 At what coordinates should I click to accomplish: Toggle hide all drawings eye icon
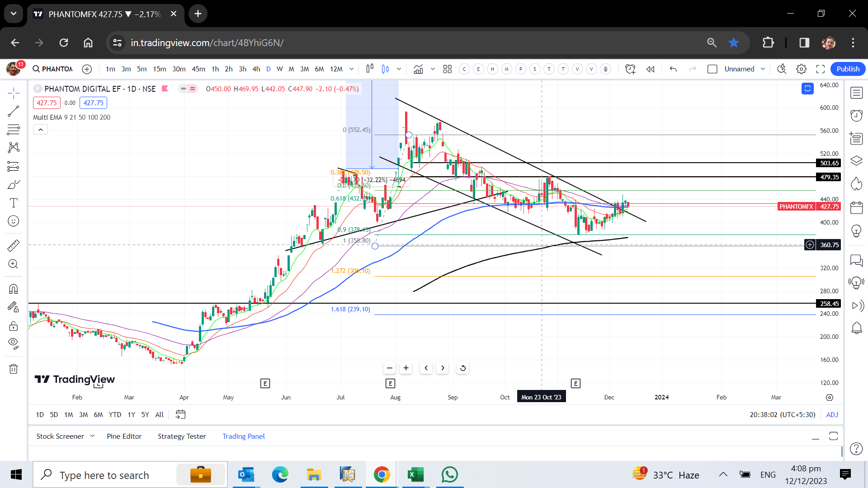point(14,343)
